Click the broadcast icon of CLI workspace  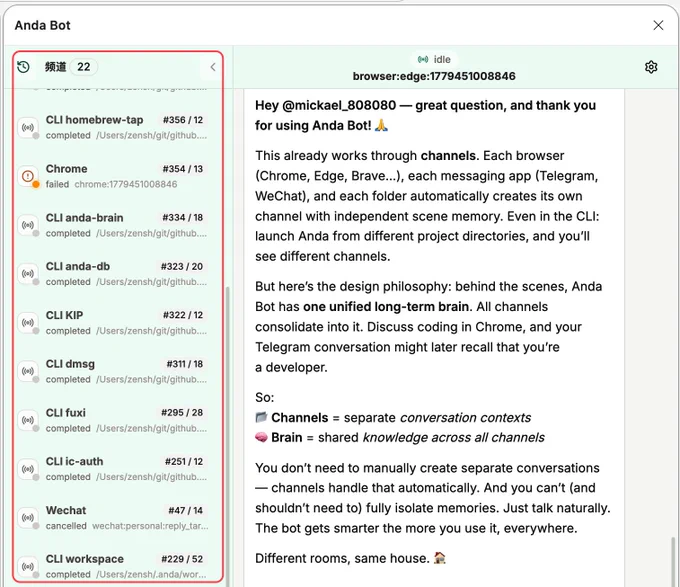[x=28, y=567]
